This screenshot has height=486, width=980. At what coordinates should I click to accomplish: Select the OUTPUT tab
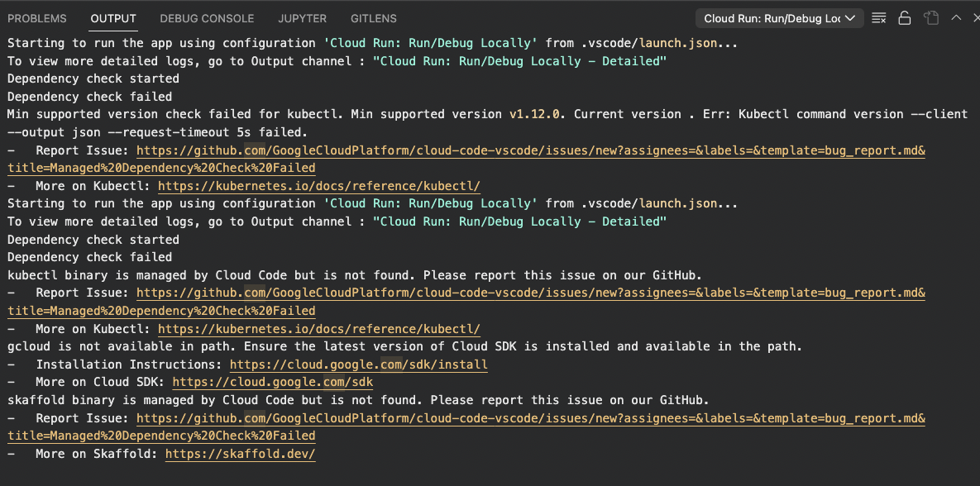(x=112, y=18)
